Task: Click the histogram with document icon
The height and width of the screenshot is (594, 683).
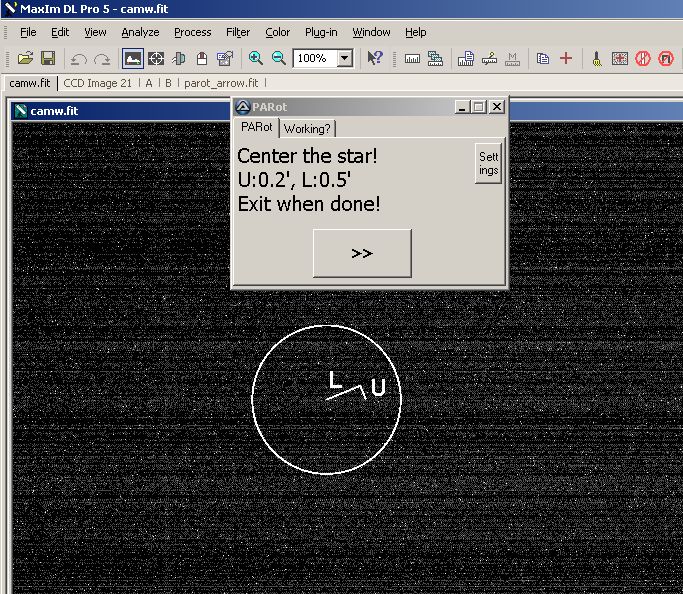Action: (x=466, y=58)
